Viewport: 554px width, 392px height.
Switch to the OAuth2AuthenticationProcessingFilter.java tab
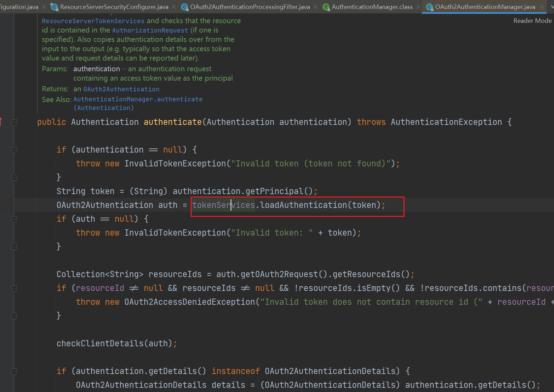click(250, 7)
